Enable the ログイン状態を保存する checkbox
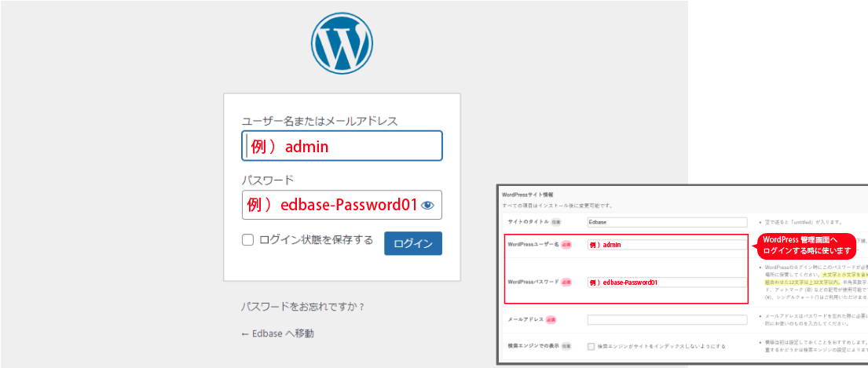This screenshot has width=868, height=368. (248, 240)
